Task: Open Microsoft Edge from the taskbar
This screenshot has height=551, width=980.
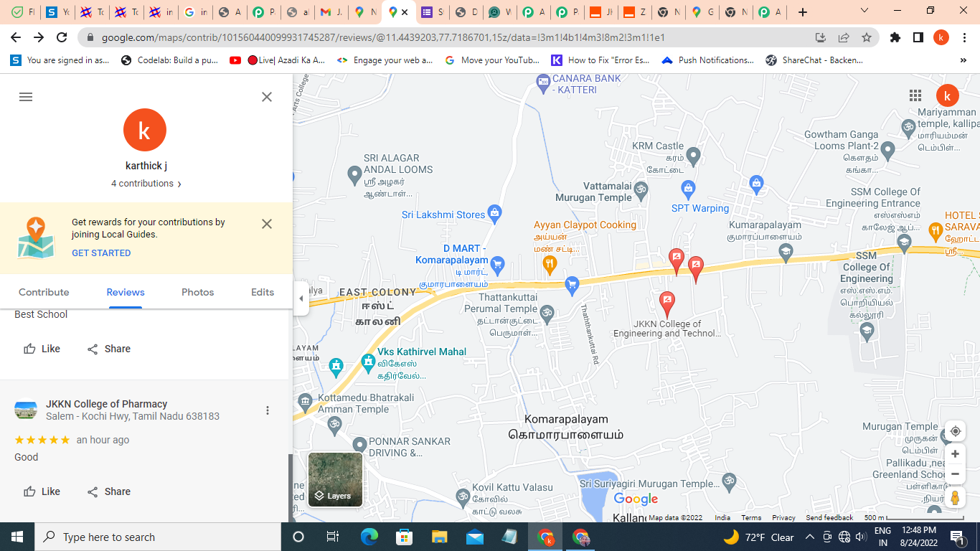Action: tap(369, 537)
